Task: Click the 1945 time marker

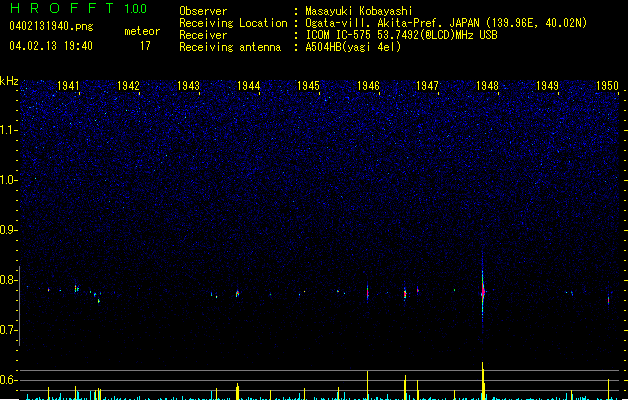Action: click(x=308, y=85)
